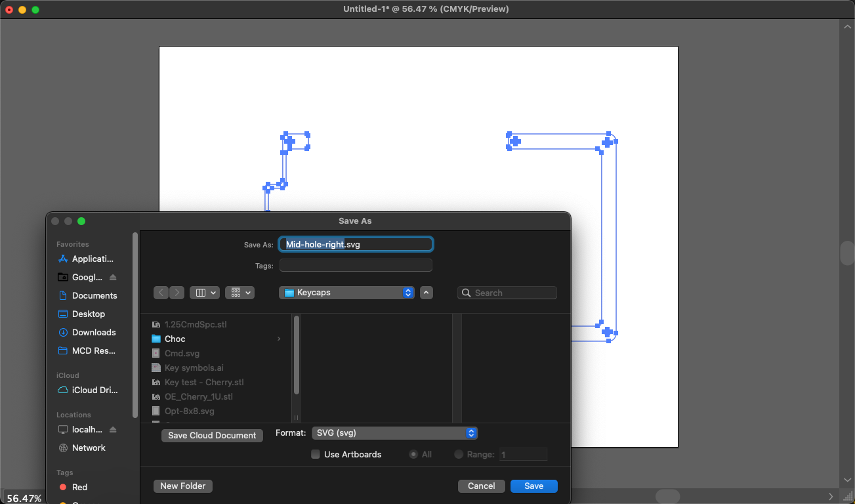Viewport: 855px width, 504px height.
Task: Select Desktop in the Favorites list
Action: click(87, 314)
